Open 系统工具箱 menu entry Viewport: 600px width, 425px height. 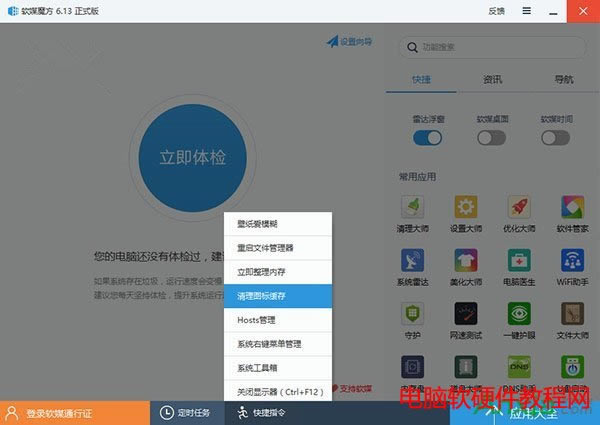click(278, 368)
